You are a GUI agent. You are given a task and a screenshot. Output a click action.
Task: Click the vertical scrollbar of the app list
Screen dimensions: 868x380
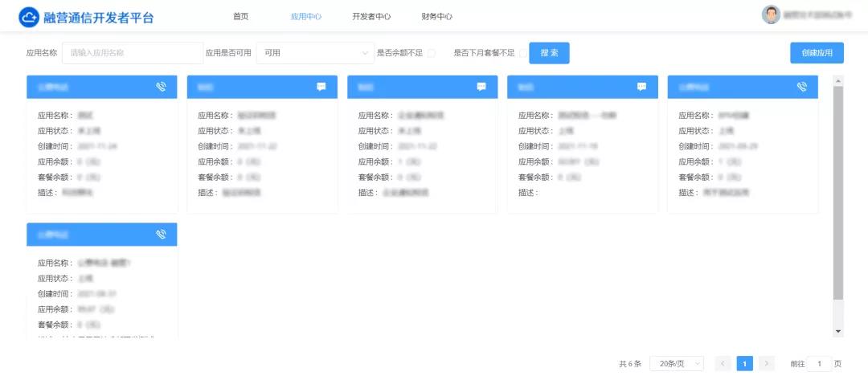click(x=838, y=193)
